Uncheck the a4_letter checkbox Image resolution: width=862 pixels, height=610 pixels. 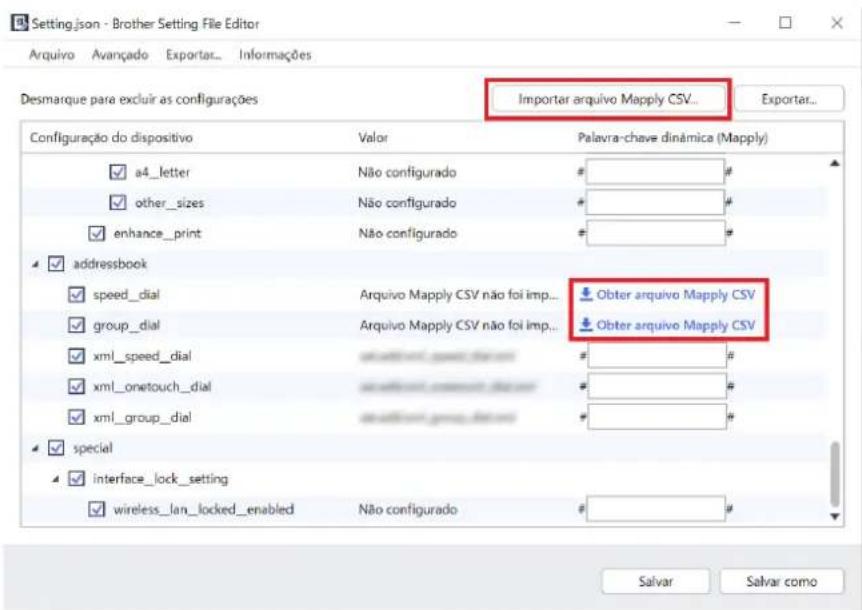tap(118, 172)
